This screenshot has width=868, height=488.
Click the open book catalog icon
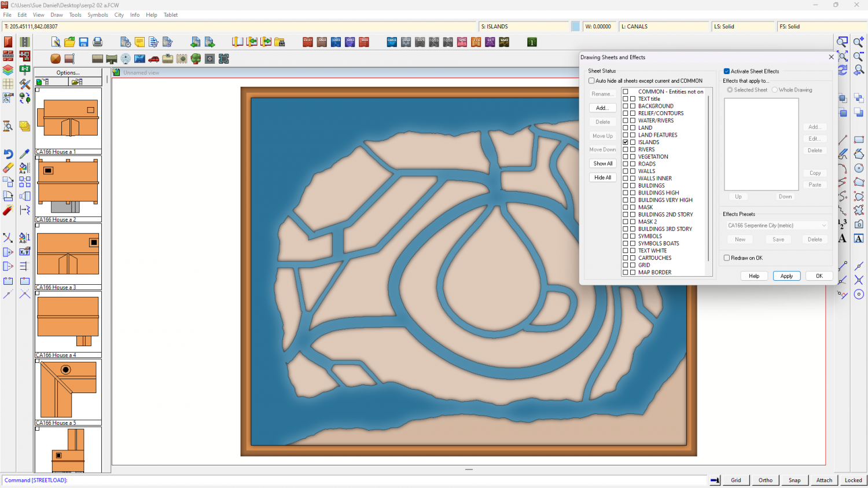pyautogui.click(x=237, y=42)
